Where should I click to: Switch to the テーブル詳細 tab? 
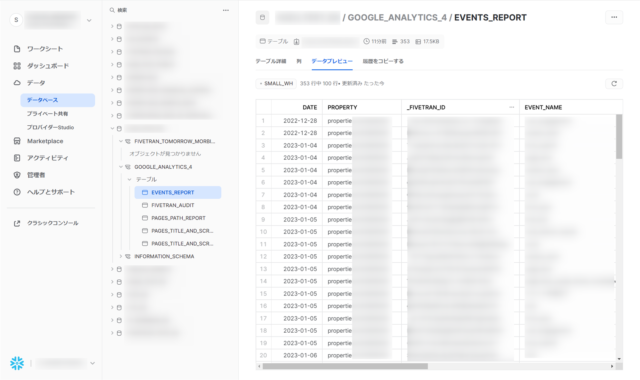pos(271,61)
